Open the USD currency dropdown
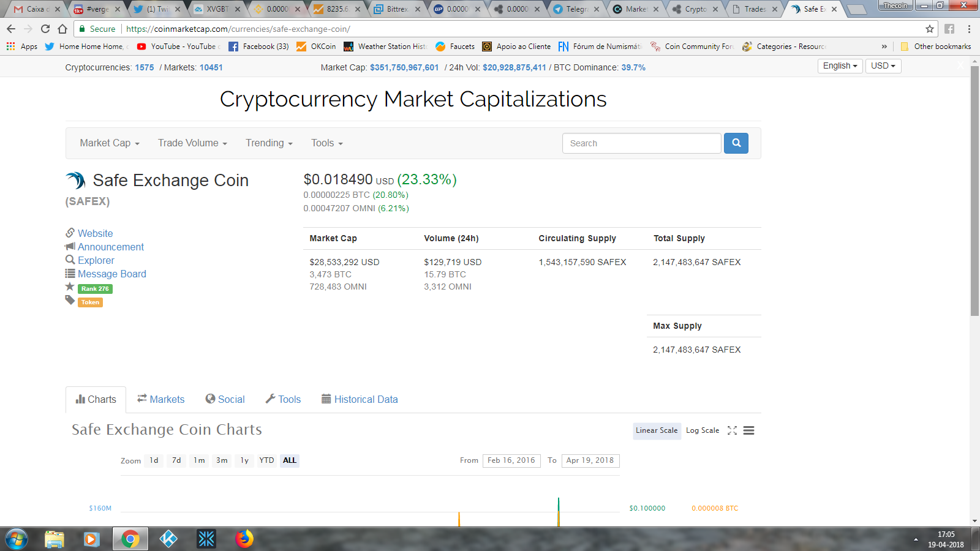The height and width of the screenshot is (551, 980). coord(883,66)
